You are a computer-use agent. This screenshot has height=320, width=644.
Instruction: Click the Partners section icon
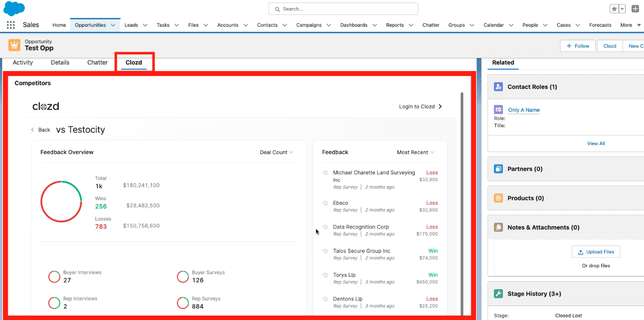[498, 169]
